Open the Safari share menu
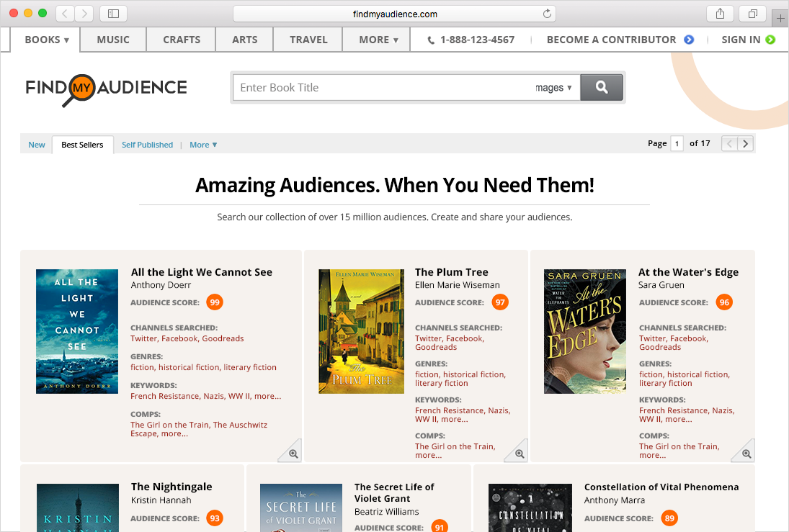The image size is (789, 532). (720, 14)
